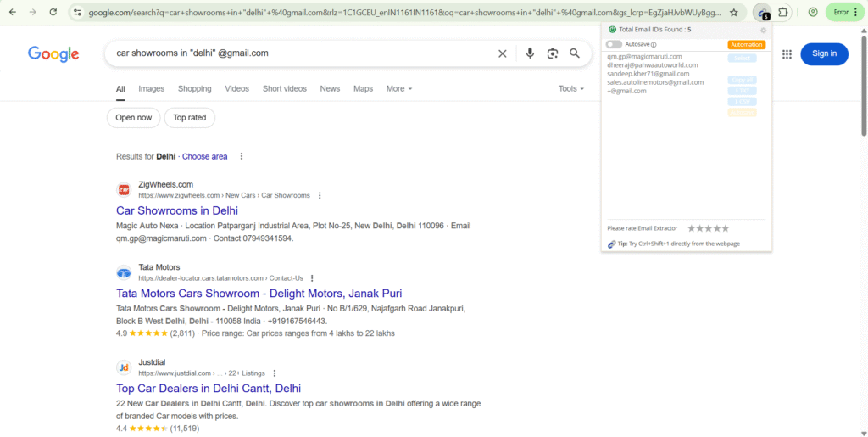
Task: Open Email Extractor settings gear
Action: [x=764, y=30]
